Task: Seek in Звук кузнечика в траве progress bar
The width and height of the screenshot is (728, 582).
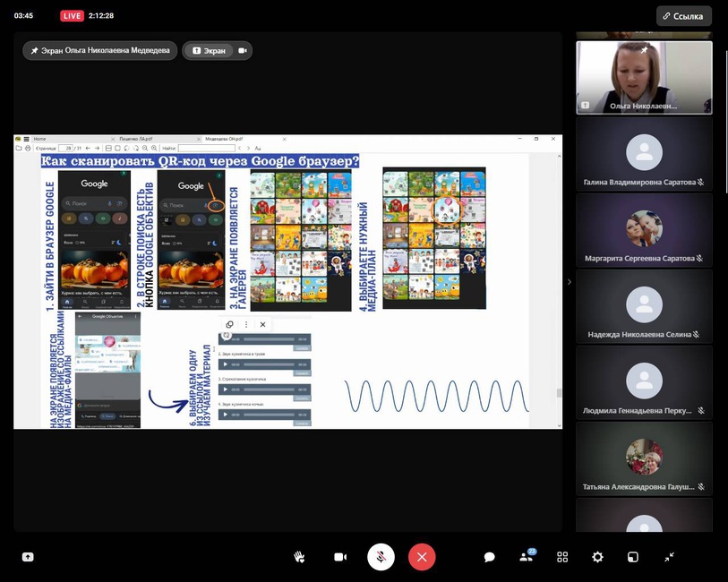Action: [270, 364]
